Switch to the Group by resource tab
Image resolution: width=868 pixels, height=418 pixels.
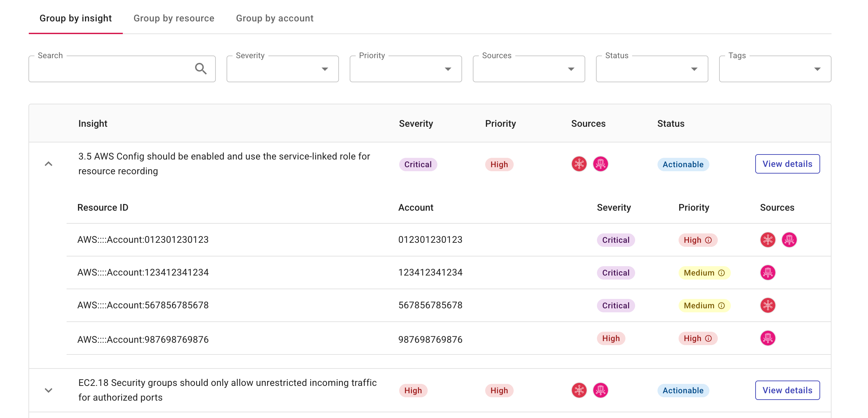point(174,18)
